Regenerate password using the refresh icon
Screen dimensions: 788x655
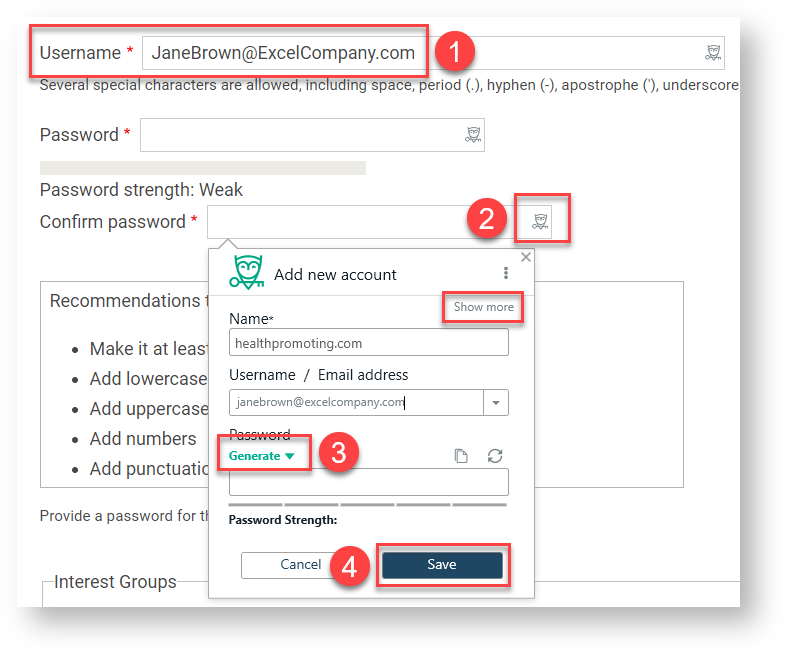pyautogui.click(x=495, y=456)
